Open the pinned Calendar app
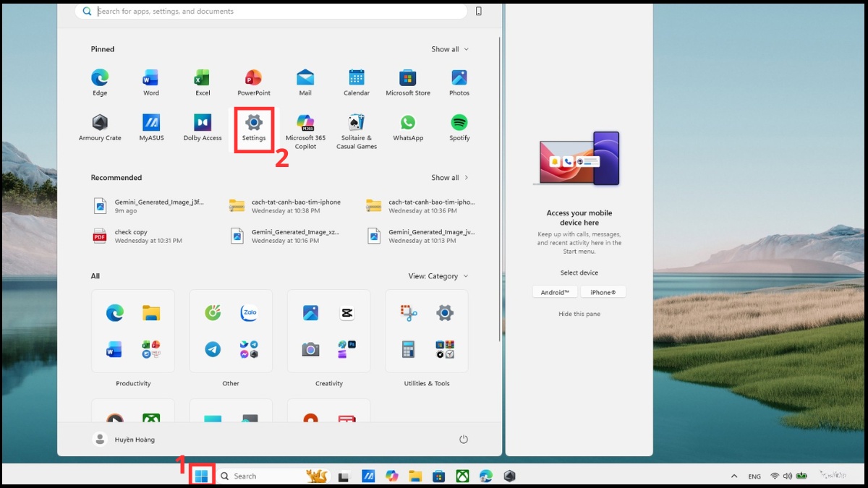Screen dimensions: 868x488 click(357, 82)
